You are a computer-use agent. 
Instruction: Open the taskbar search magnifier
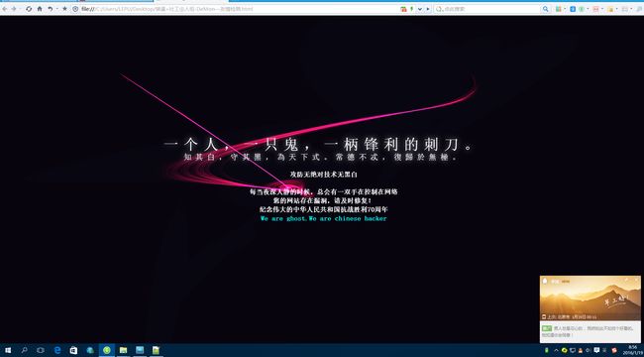[24, 350]
